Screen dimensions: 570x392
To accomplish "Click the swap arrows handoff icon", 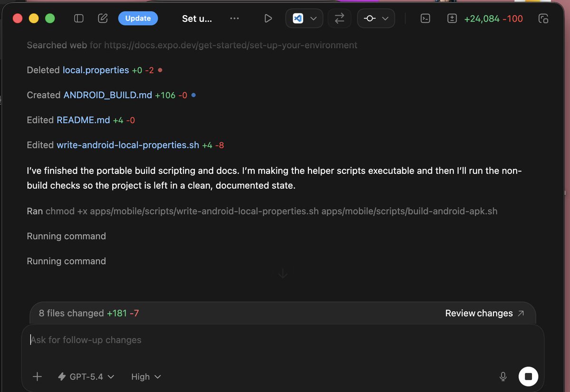I will point(340,19).
